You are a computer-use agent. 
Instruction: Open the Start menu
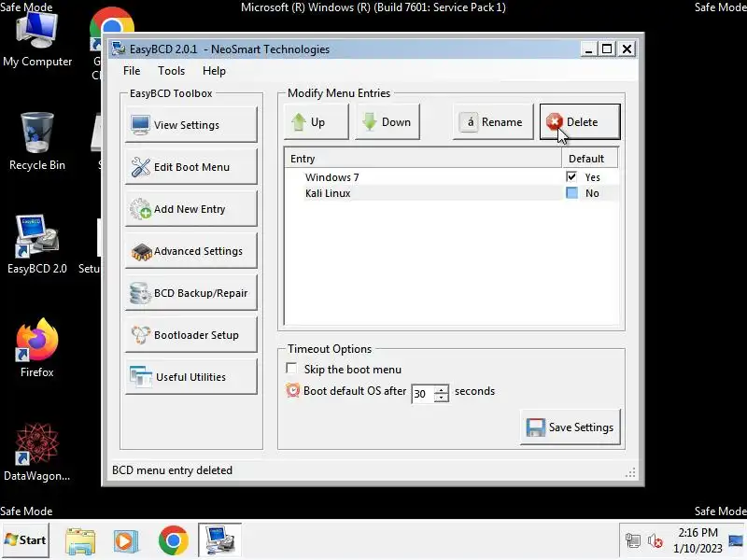point(25,540)
